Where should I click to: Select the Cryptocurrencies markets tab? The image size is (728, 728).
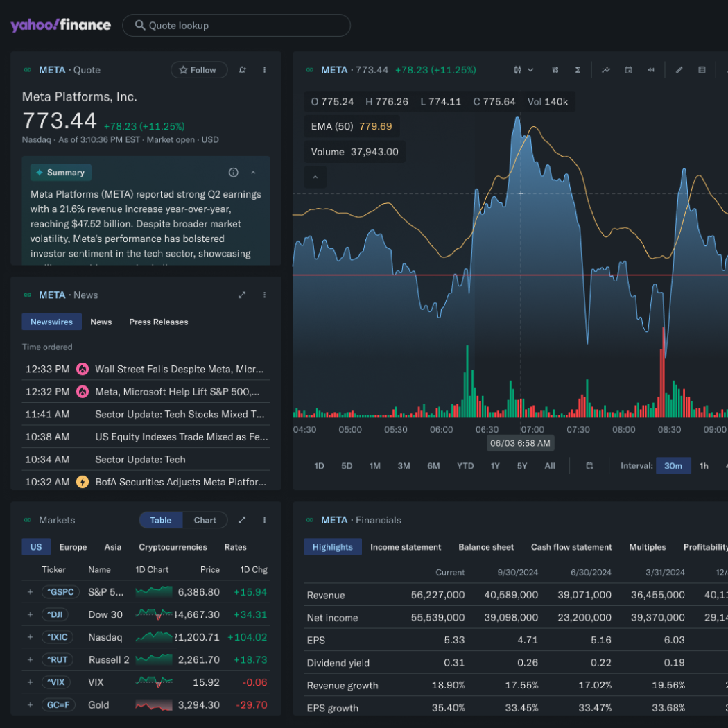click(173, 548)
